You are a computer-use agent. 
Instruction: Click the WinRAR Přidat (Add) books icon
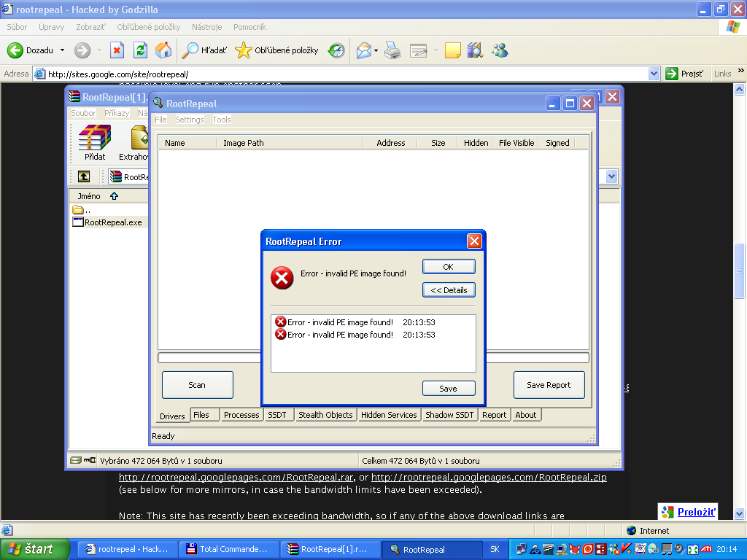[x=95, y=138]
